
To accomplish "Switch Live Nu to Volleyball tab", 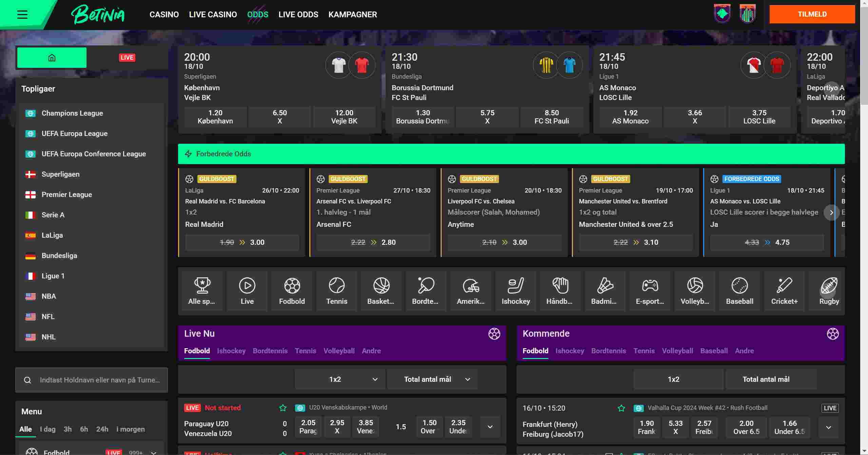I will tap(339, 351).
